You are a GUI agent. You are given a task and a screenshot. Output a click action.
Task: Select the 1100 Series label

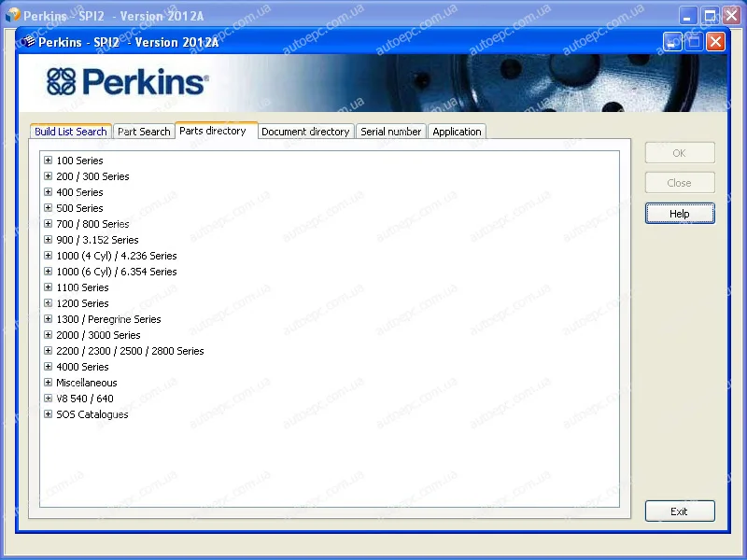(82, 287)
